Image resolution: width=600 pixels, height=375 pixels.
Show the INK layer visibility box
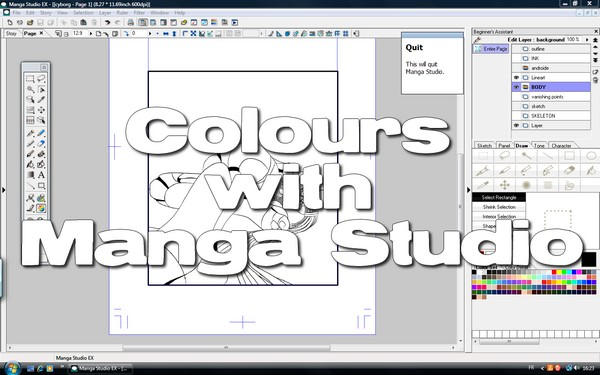(x=516, y=59)
